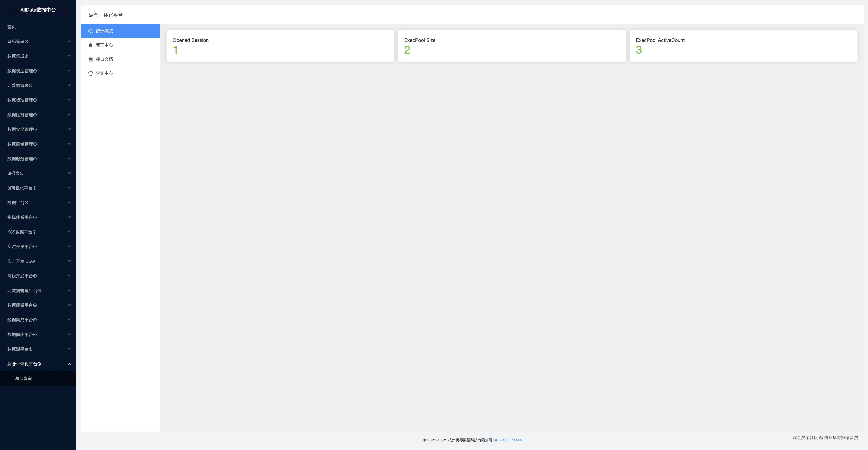
Task: Go to 首页 in the sidebar
Action: [38, 27]
